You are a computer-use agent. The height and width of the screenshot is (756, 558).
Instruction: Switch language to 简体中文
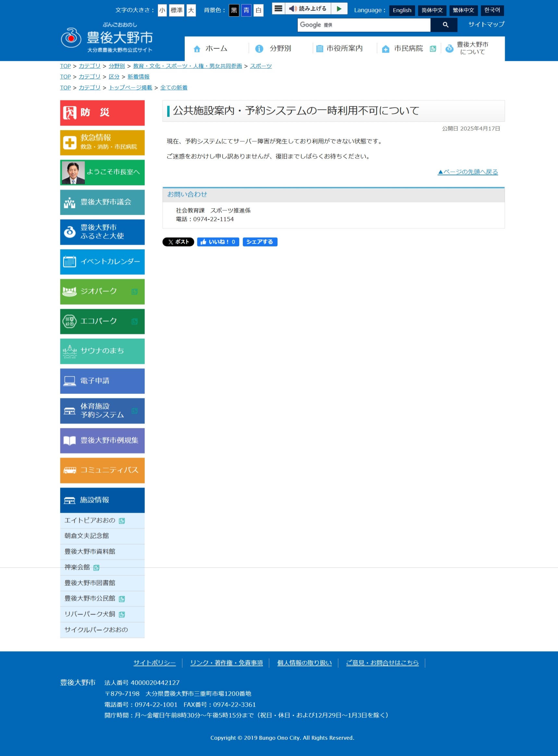tap(432, 10)
